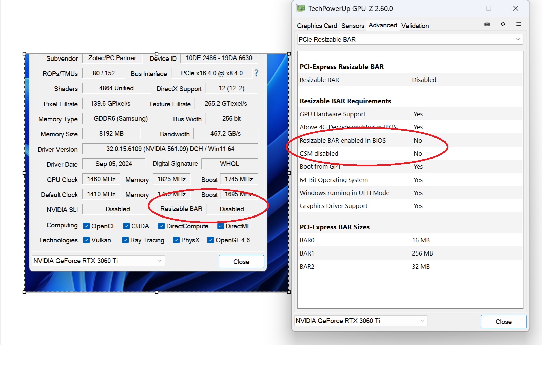Click the Shaders 4864 Unified field
542x392 pixels.
[x=116, y=88]
